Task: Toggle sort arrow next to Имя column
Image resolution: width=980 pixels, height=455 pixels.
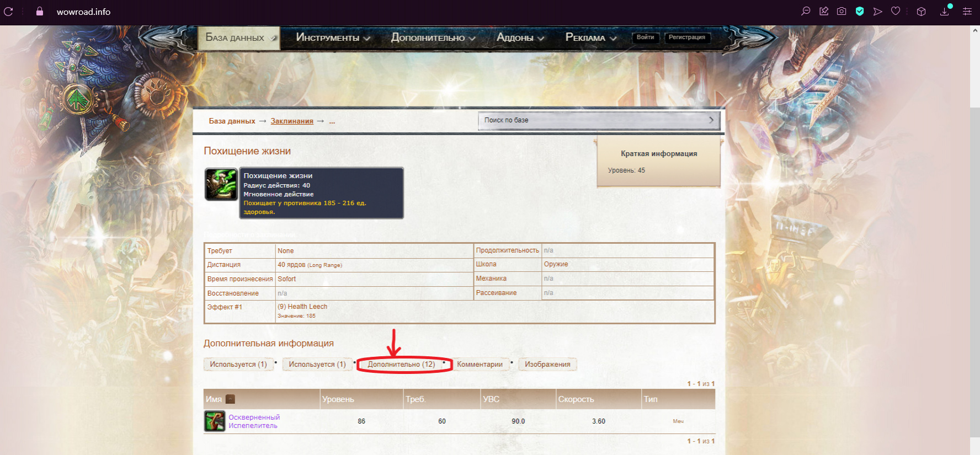Action: pos(231,399)
